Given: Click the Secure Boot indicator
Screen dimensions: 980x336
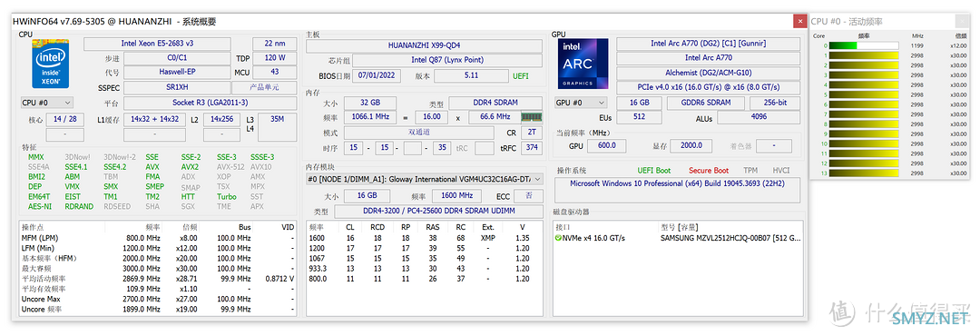Looking at the screenshot, I should [709, 170].
